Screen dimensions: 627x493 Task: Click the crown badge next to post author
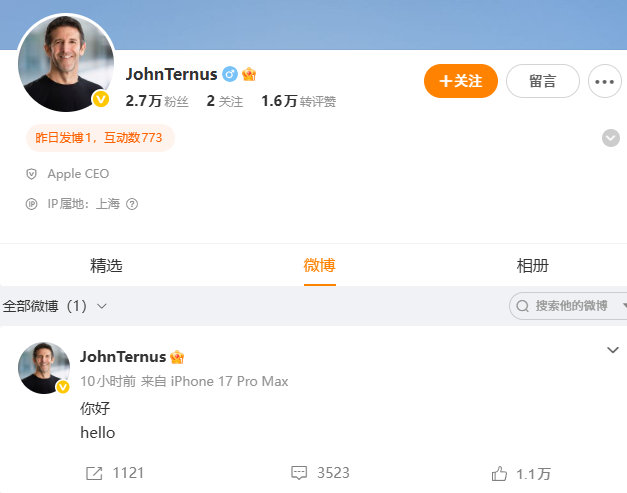[x=177, y=357]
